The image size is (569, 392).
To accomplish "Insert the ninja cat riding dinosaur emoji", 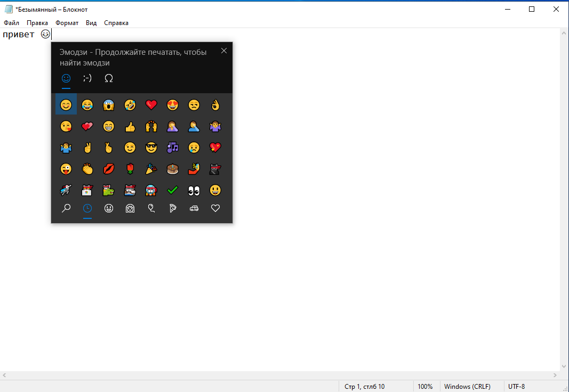I will coord(108,190).
